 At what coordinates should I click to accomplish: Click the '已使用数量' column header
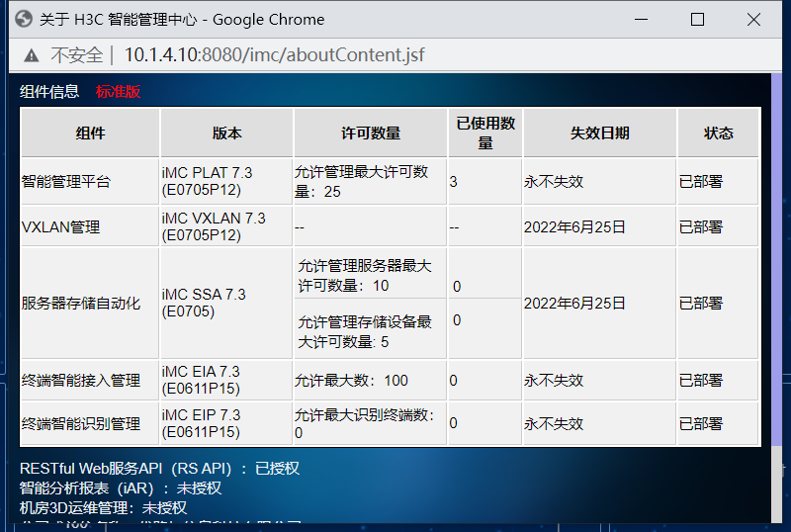tap(485, 133)
